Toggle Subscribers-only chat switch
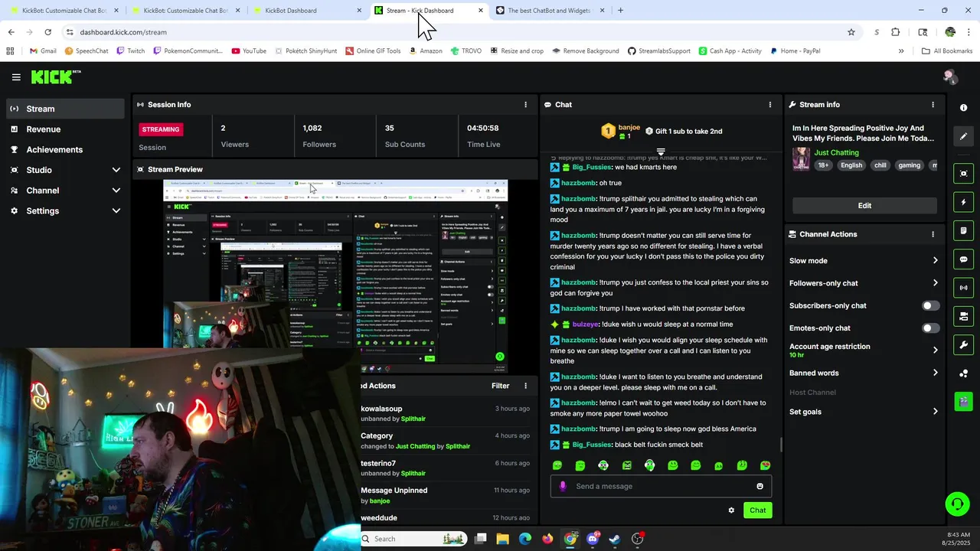 click(930, 305)
